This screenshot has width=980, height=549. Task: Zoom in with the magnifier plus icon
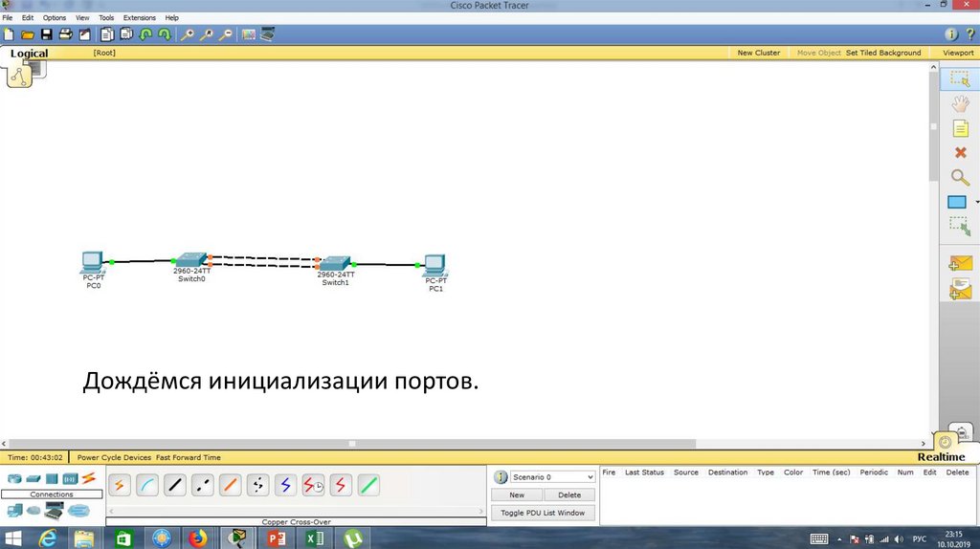(187, 34)
